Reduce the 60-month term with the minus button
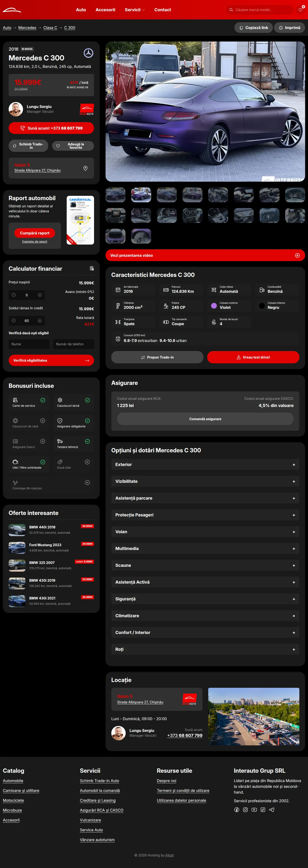The height and width of the screenshot is (868, 308). (14, 321)
